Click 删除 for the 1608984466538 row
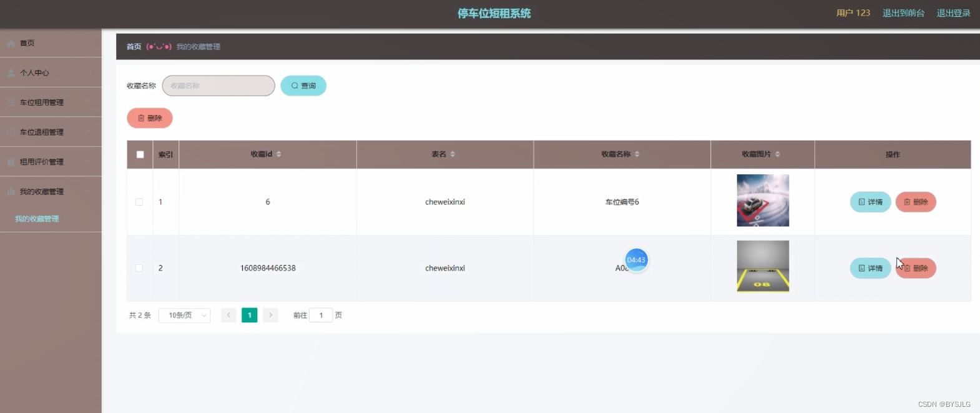This screenshot has height=413, width=980. (x=916, y=268)
